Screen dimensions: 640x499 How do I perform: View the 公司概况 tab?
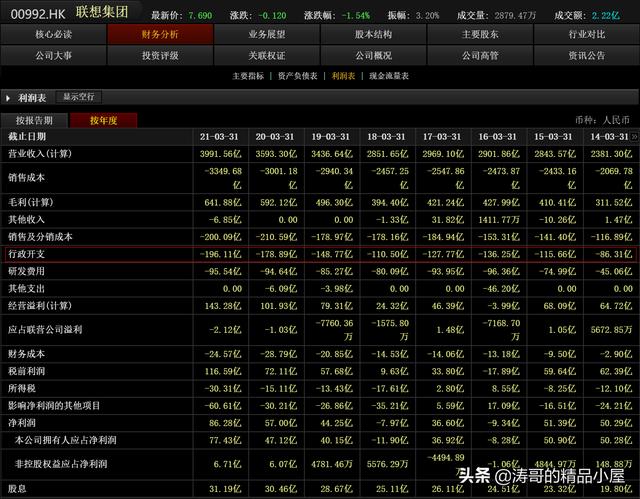click(x=373, y=55)
